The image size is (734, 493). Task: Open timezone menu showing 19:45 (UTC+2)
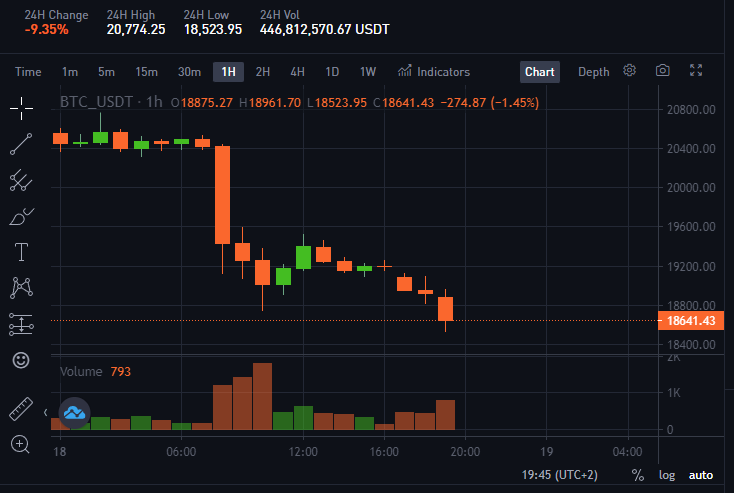(x=559, y=475)
